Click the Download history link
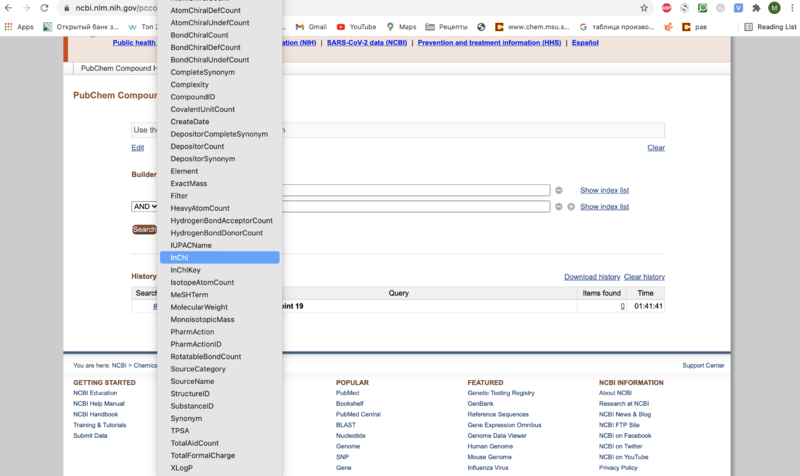800x476 pixels. click(x=592, y=277)
